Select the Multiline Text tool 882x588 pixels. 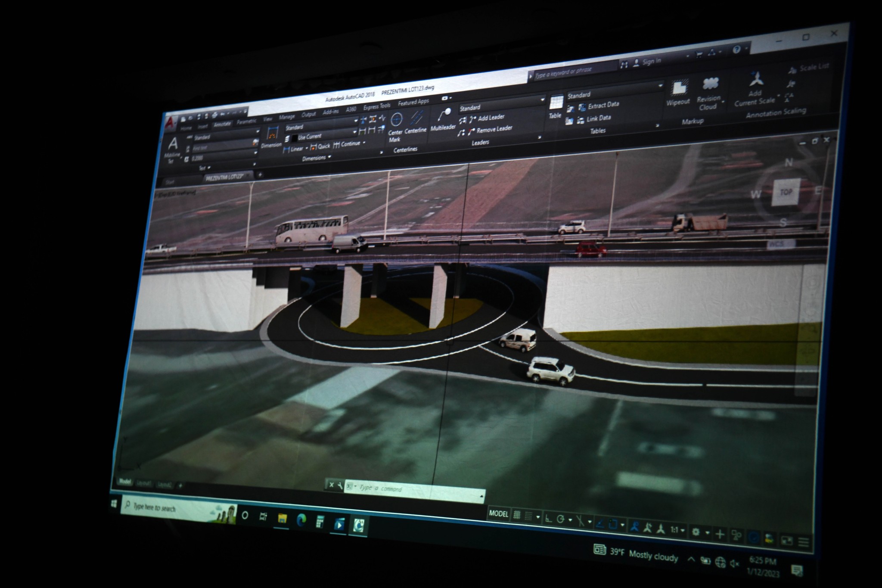pyautogui.click(x=173, y=150)
